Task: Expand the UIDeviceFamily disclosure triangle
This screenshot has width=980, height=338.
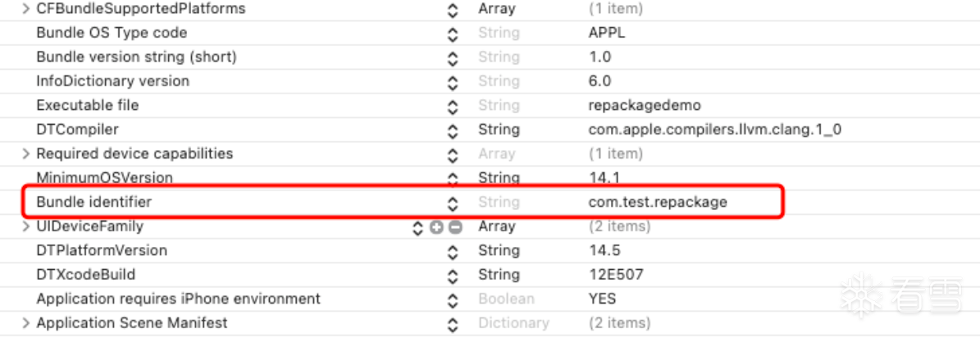Action: pyautogui.click(x=25, y=226)
